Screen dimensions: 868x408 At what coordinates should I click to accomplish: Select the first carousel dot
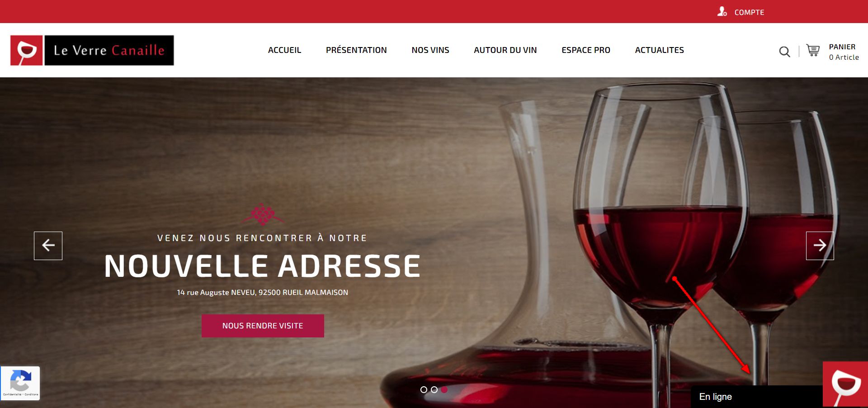(424, 389)
